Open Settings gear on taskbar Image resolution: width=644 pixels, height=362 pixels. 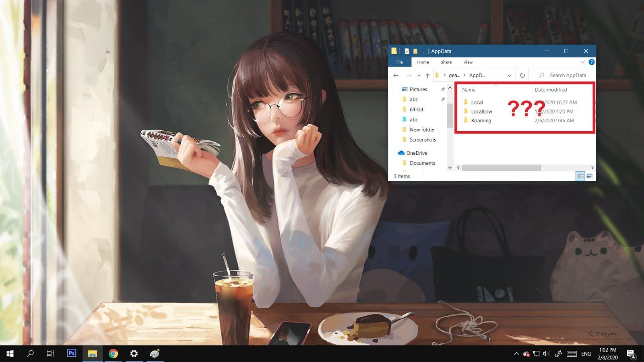coord(134,354)
